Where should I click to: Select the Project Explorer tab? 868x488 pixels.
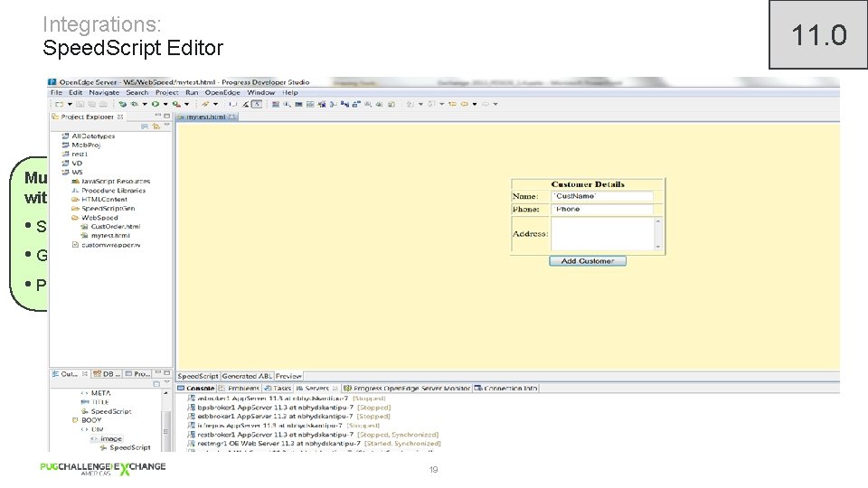click(x=87, y=117)
